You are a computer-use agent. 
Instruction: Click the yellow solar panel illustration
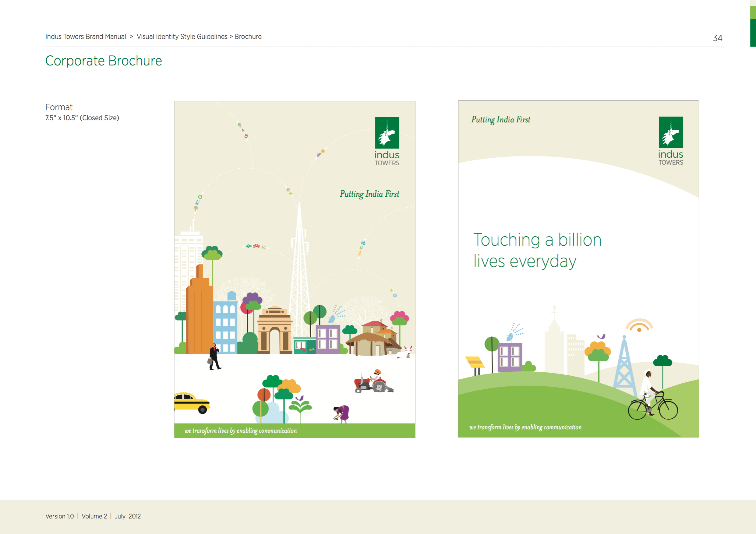click(475, 362)
